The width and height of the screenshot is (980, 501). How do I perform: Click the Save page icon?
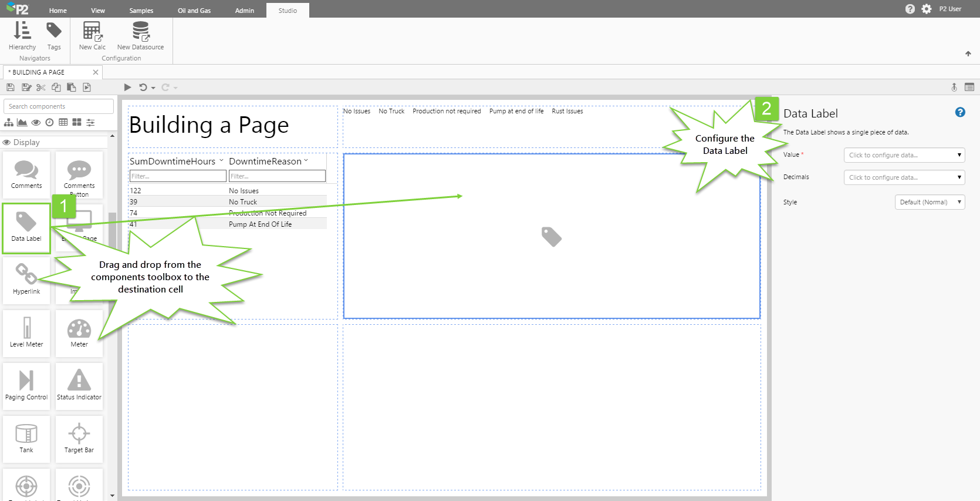click(x=11, y=88)
